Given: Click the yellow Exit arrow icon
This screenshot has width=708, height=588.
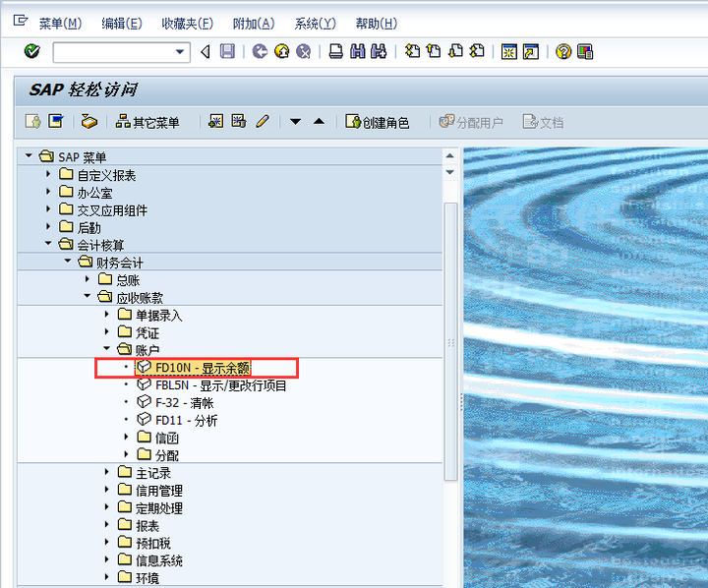Looking at the screenshot, I should click(x=282, y=51).
